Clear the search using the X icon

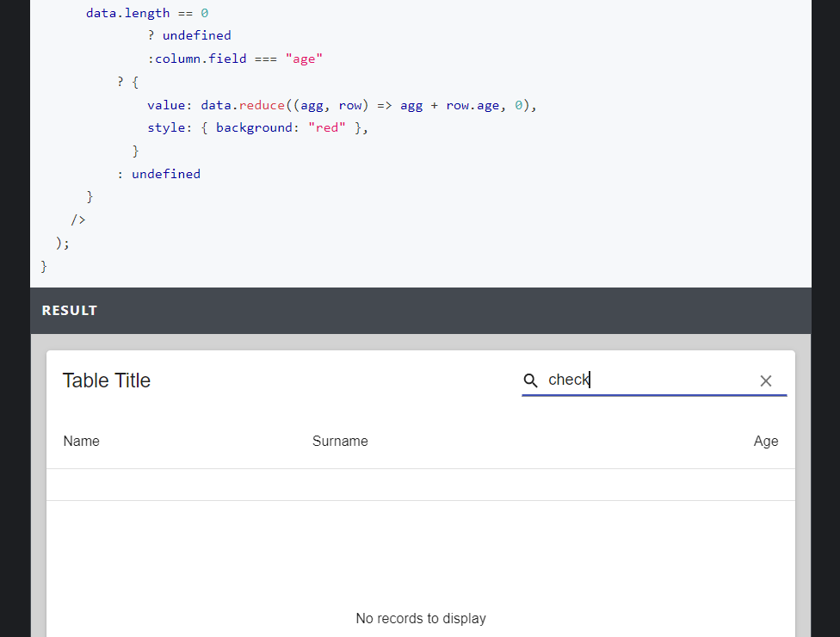coord(766,380)
